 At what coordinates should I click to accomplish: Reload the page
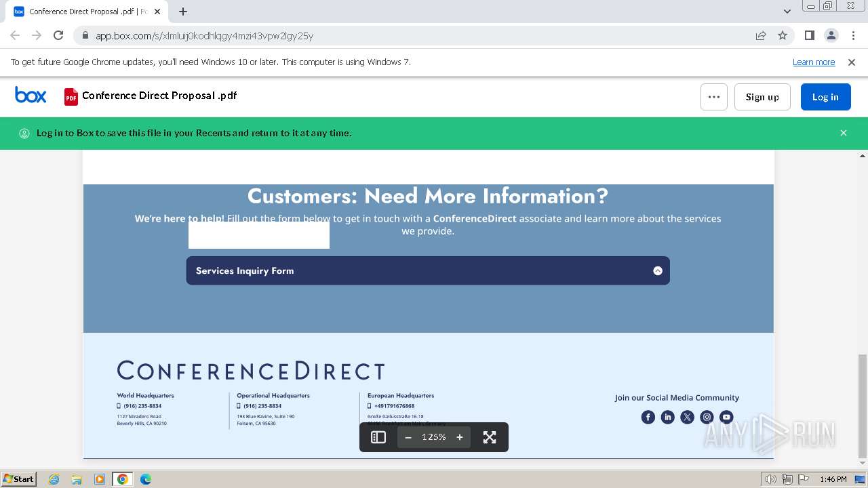58,35
